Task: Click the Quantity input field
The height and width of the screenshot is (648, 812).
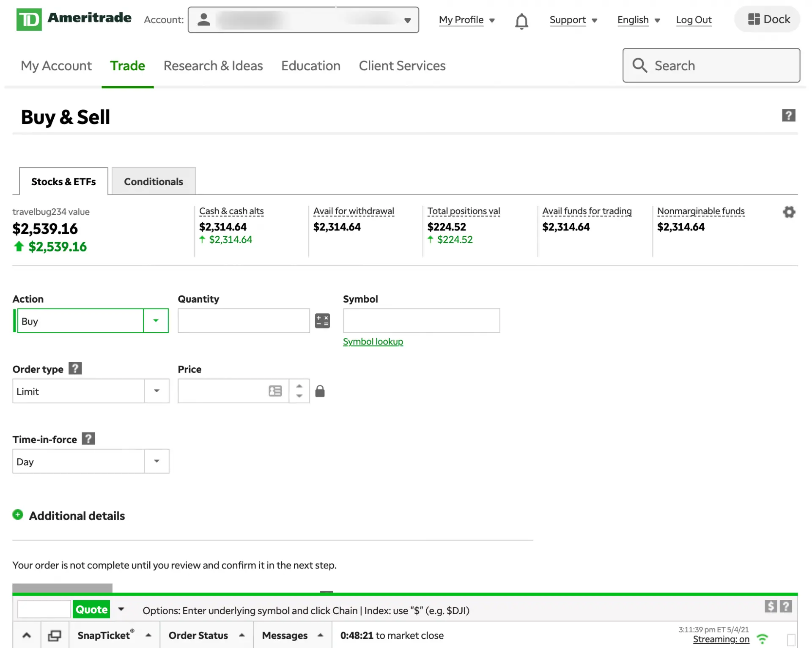Action: [x=244, y=320]
